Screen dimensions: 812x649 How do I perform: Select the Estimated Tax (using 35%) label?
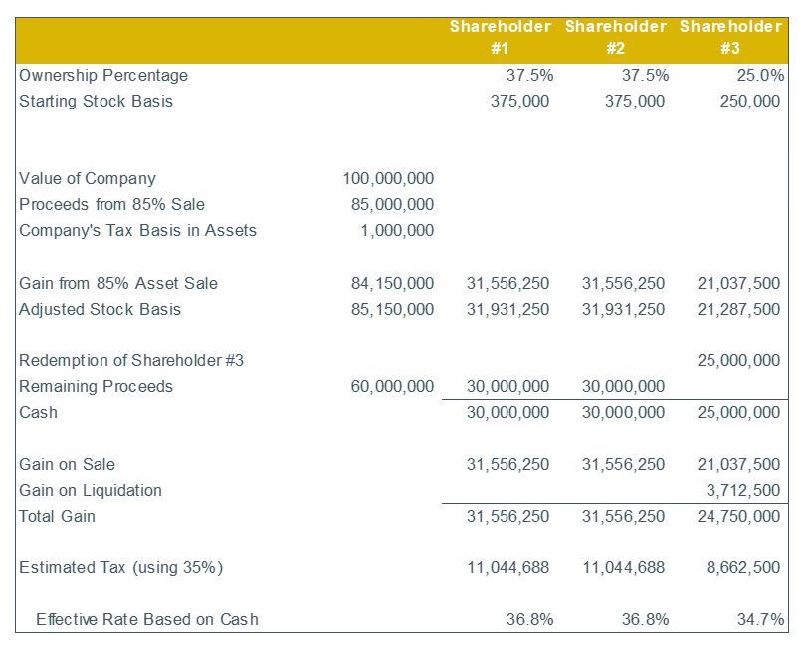(121, 568)
